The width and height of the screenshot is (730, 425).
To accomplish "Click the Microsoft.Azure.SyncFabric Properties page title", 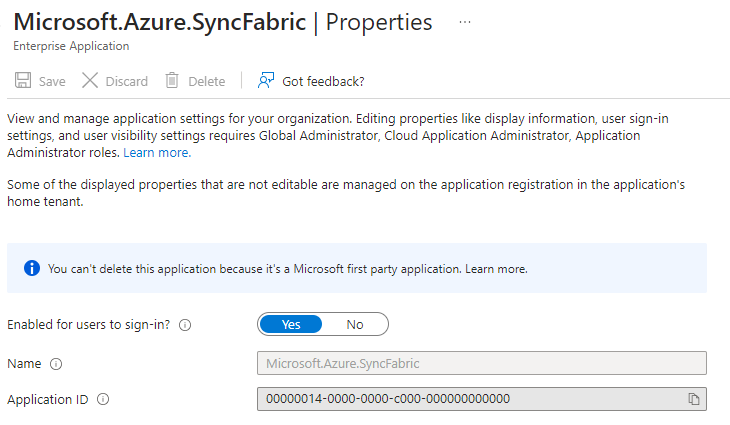I will click(x=223, y=22).
